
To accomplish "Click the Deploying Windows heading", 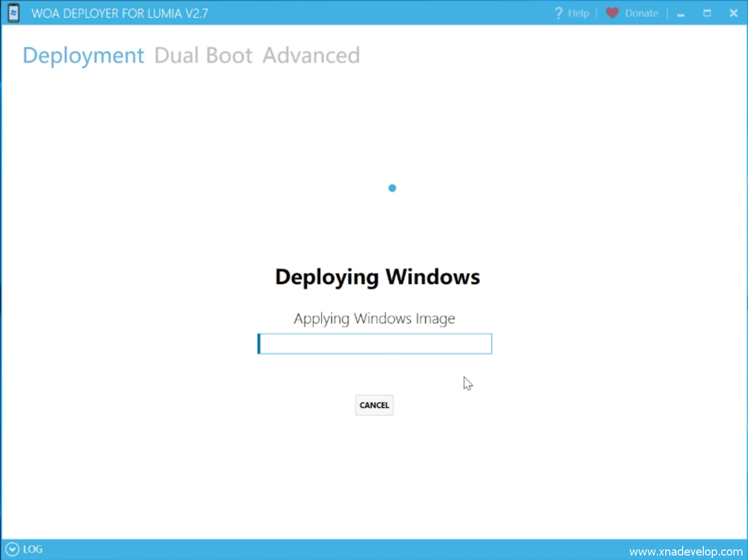I will pyautogui.click(x=377, y=277).
